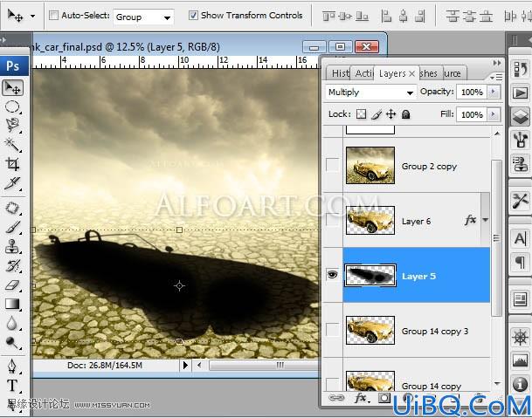Open the Actions play icon in dock
The image size is (532, 418).
pyautogui.click(x=520, y=93)
